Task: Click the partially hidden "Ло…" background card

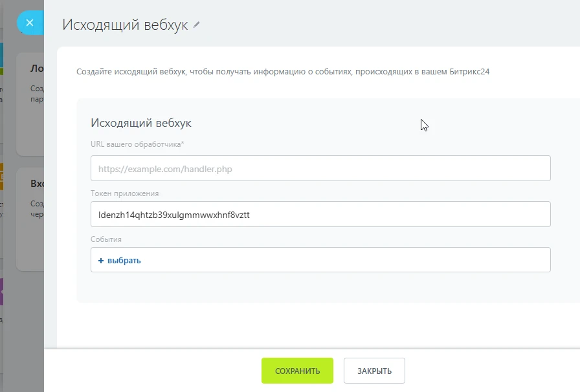Action: [30, 103]
